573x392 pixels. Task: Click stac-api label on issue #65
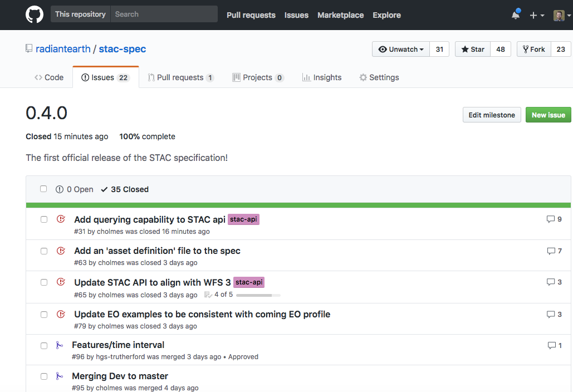point(249,282)
